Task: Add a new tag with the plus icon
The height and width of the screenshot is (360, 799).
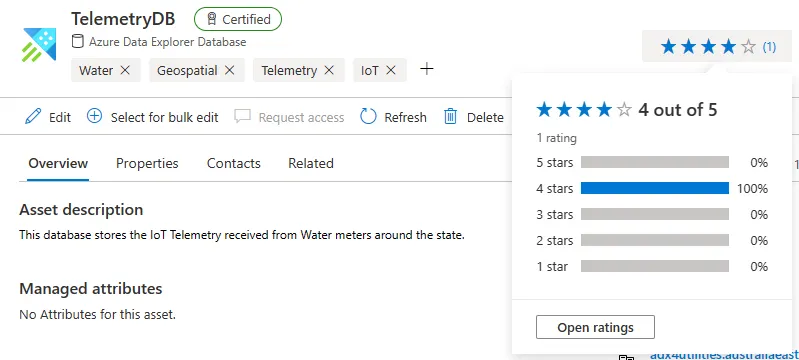Action: click(x=427, y=69)
